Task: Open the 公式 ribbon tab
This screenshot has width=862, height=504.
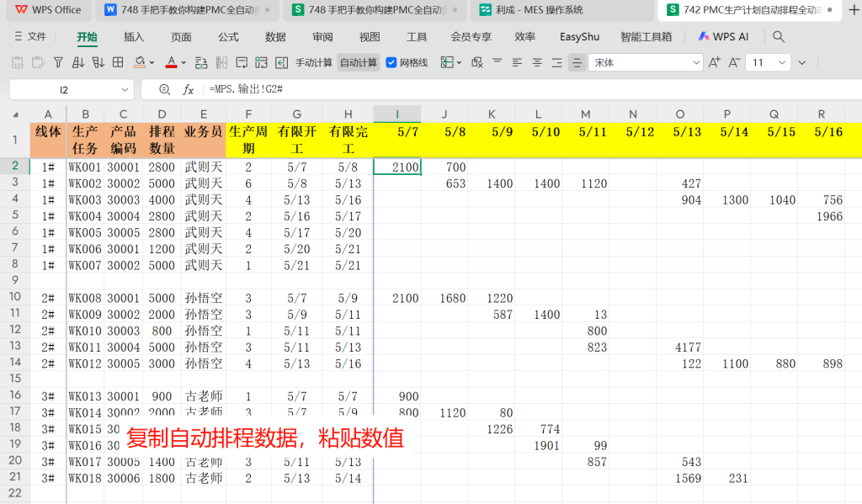Action: tap(228, 37)
